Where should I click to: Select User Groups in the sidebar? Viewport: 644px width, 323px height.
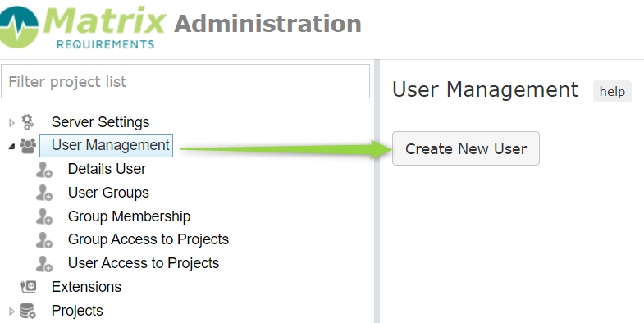(108, 193)
